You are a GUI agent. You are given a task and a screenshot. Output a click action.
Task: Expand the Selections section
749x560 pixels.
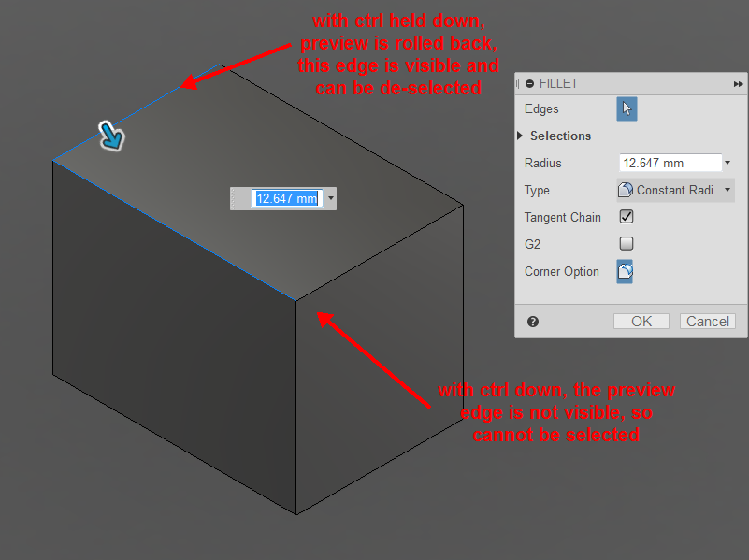point(520,136)
